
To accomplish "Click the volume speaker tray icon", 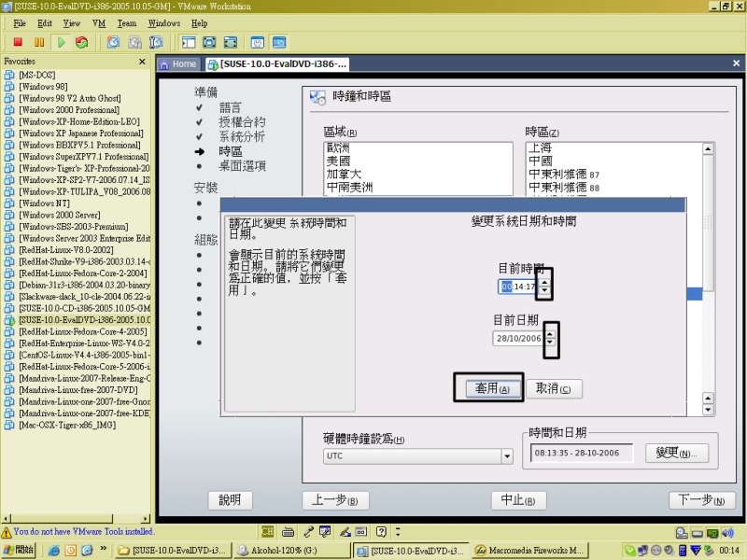I will point(728,533).
